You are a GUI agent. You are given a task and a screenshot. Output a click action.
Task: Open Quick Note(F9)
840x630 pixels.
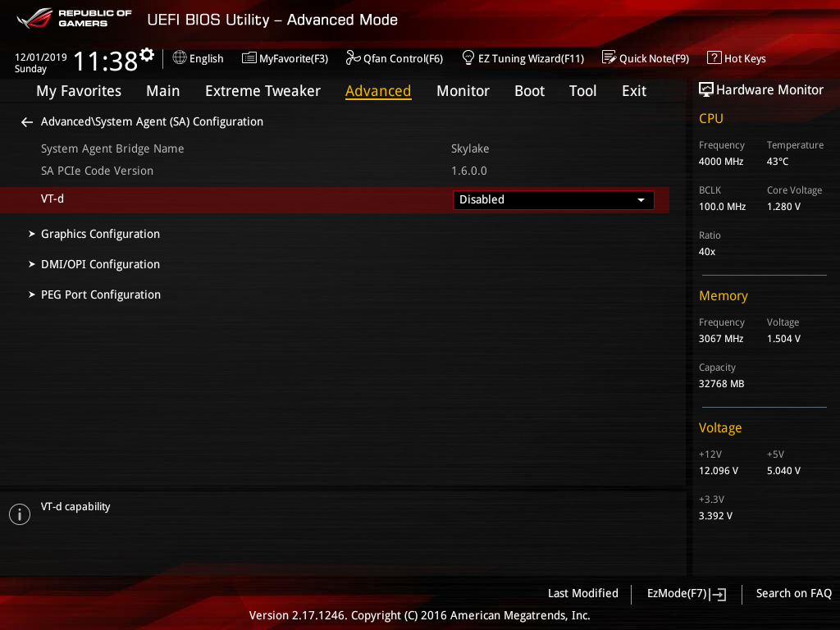click(x=646, y=58)
